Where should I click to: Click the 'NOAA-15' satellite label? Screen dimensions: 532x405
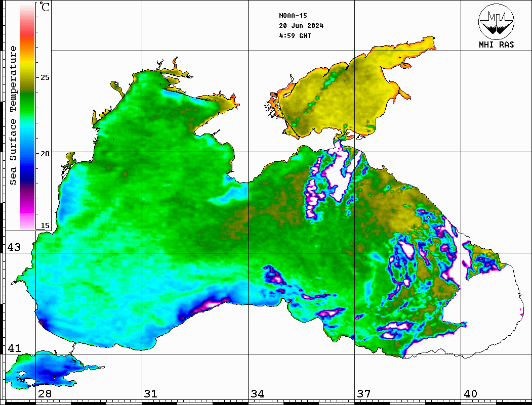click(293, 16)
